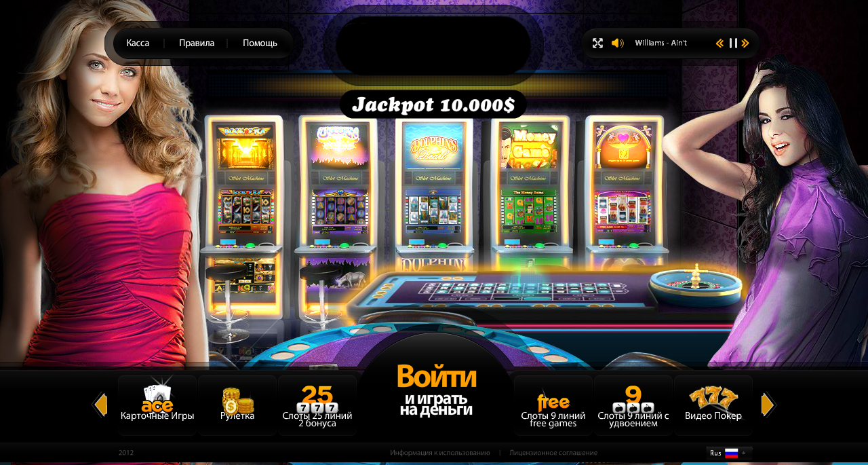868x465 pixels.
Task: Toggle fullscreen mode icon
Action: coord(597,43)
